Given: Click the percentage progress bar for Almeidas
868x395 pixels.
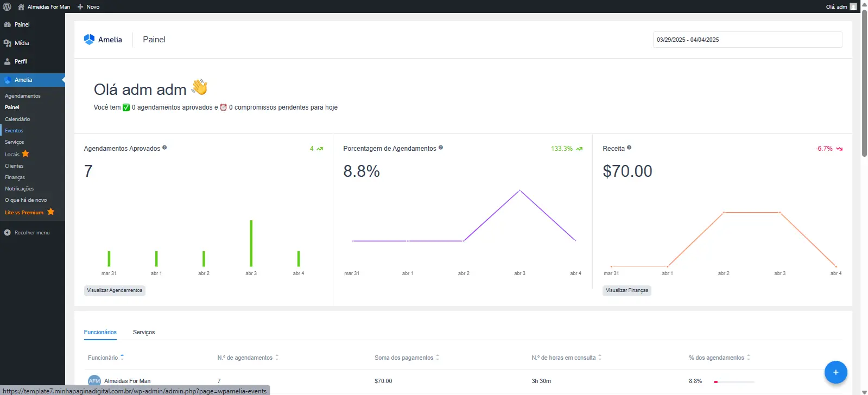Looking at the screenshot, I should point(734,382).
